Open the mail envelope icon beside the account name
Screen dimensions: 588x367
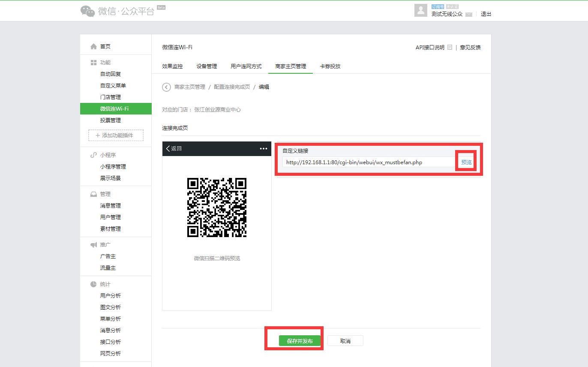pyautogui.click(x=469, y=14)
